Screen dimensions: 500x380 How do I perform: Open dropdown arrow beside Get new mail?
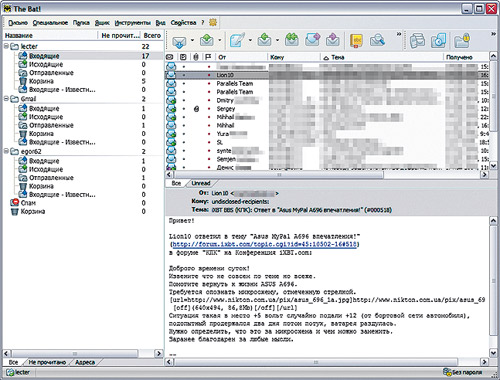pos(192,40)
